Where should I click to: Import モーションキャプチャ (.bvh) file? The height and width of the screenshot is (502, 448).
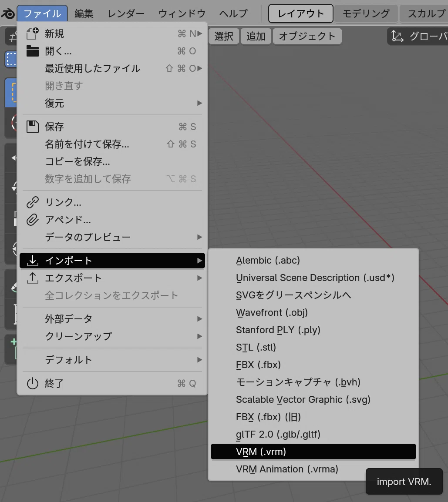(x=313, y=382)
